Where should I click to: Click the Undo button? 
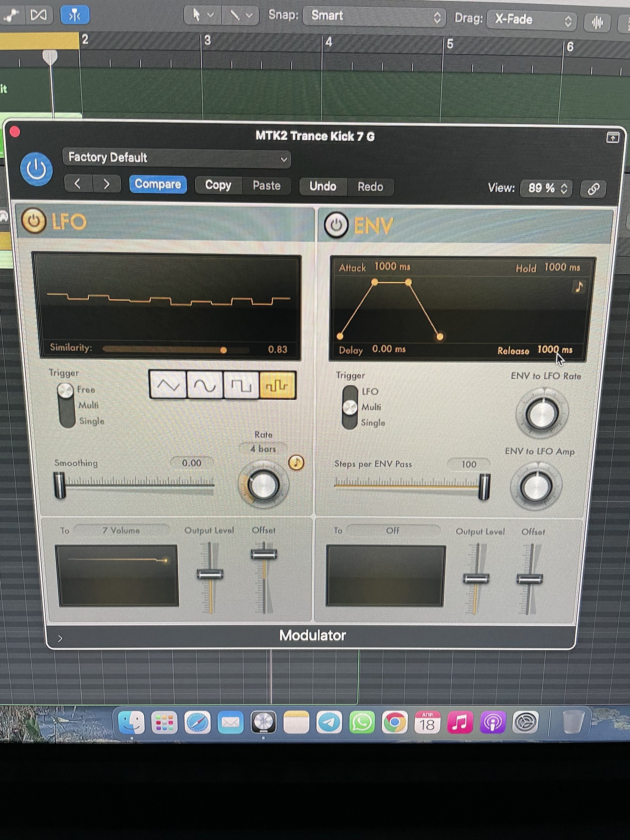[323, 186]
